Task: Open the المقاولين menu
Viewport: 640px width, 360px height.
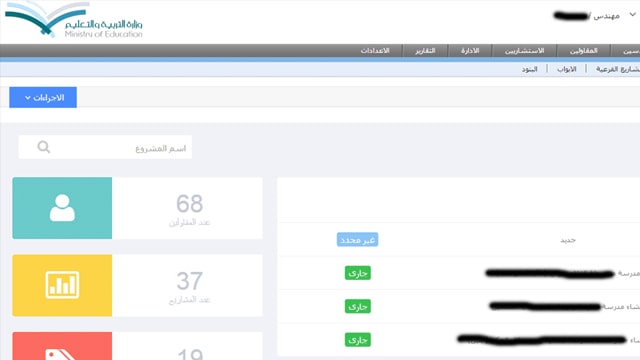Action: [583, 51]
